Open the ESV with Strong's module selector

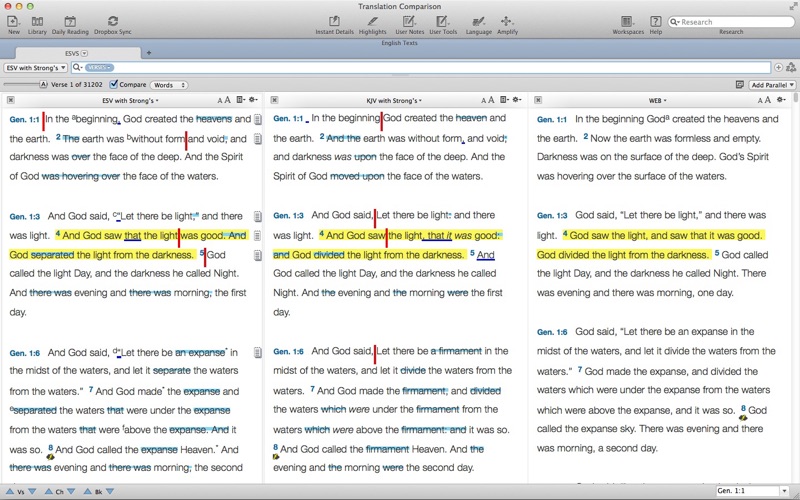[x=35, y=67]
